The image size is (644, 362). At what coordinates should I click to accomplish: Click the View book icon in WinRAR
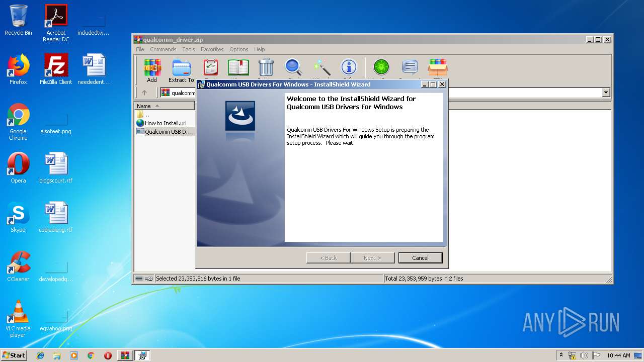point(238,67)
